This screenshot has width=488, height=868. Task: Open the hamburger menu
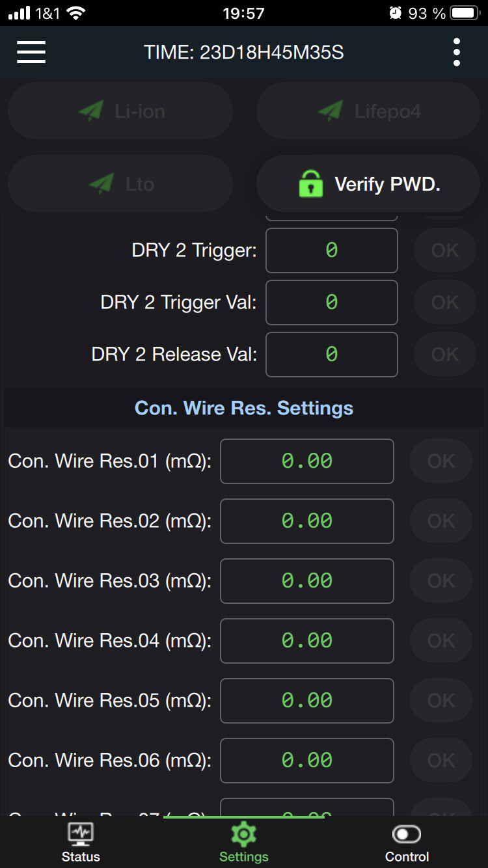coord(31,52)
